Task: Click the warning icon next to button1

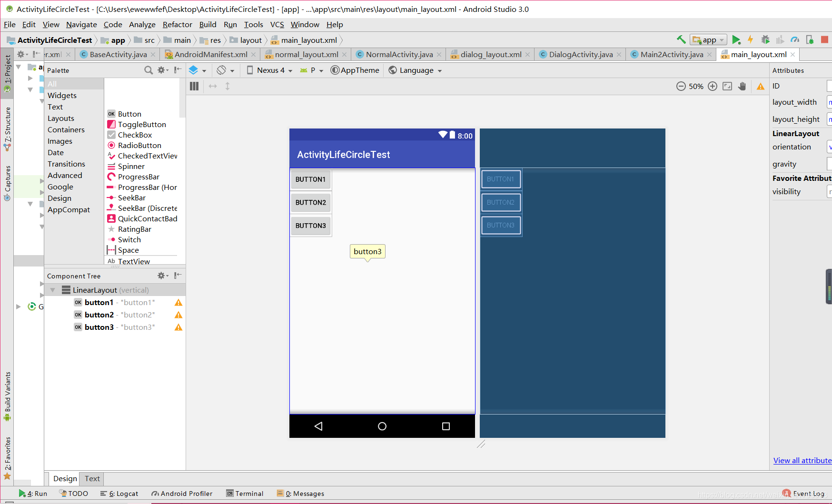Action: pos(178,303)
